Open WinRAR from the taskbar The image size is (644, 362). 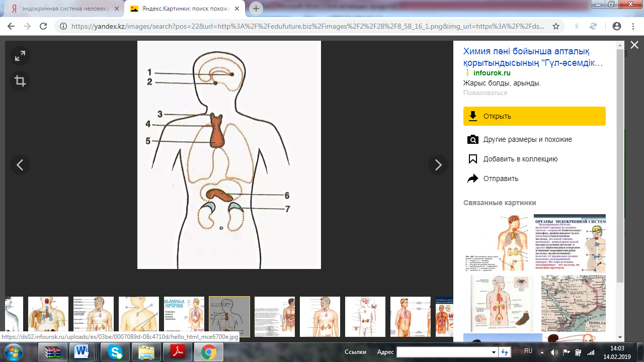(53, 352)
